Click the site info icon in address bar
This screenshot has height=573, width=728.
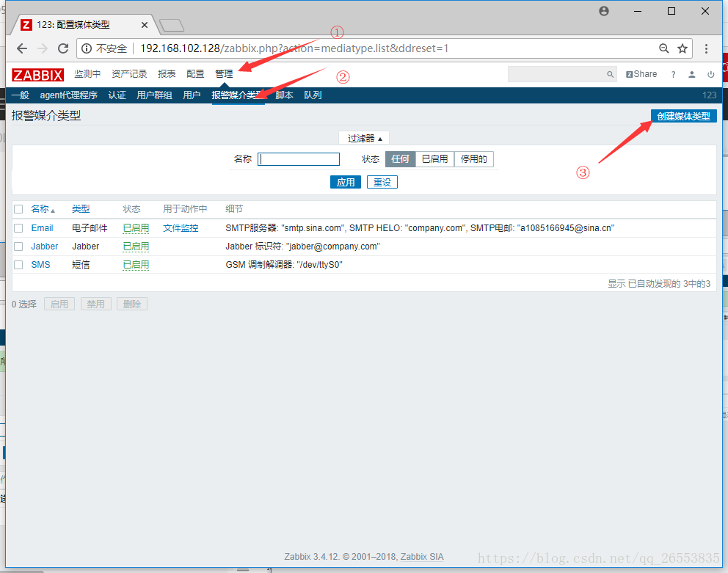[87, 48]
